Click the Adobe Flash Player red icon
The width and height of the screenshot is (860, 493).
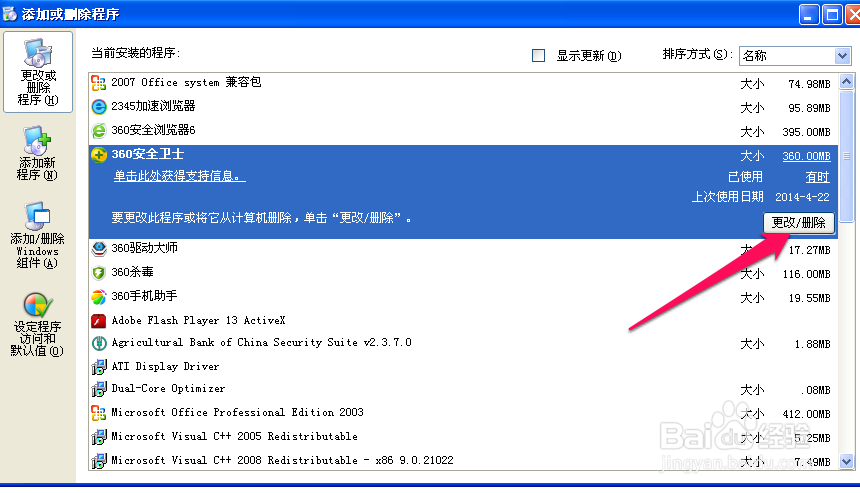pyautogui.click(x=99, y=321)
